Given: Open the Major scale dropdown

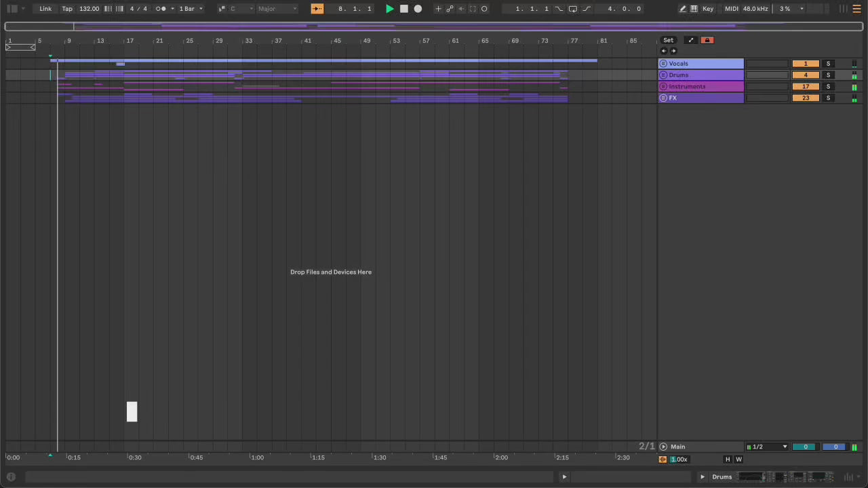Looking at the screenshot, I should coord(277,9).
